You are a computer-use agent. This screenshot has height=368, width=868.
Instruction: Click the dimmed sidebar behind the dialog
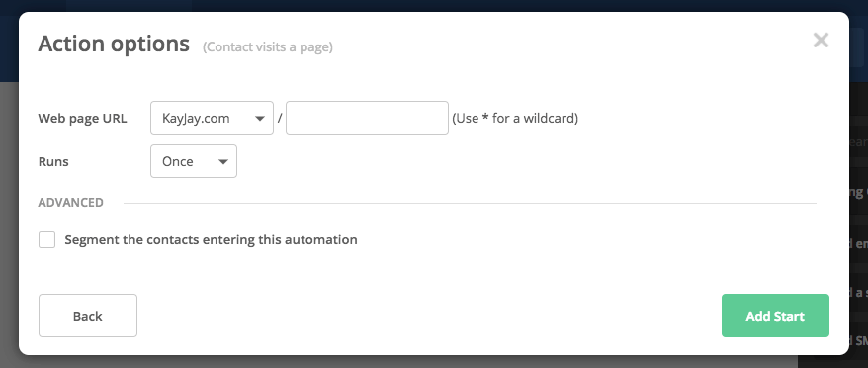(858, 222)
